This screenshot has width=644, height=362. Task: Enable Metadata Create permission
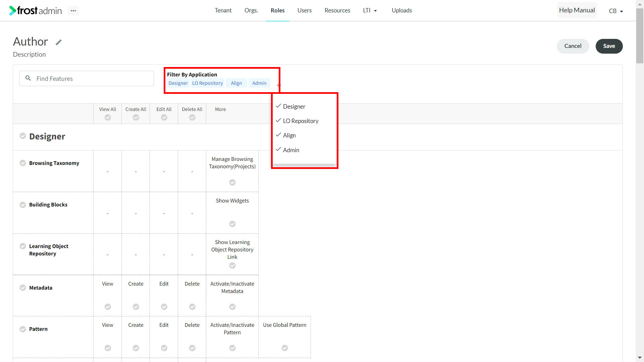136,307
